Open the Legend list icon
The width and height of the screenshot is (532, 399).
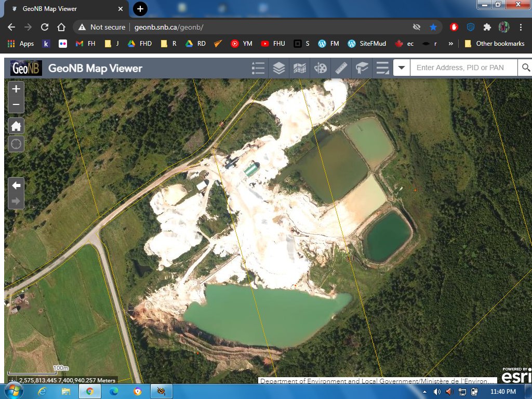258,68
